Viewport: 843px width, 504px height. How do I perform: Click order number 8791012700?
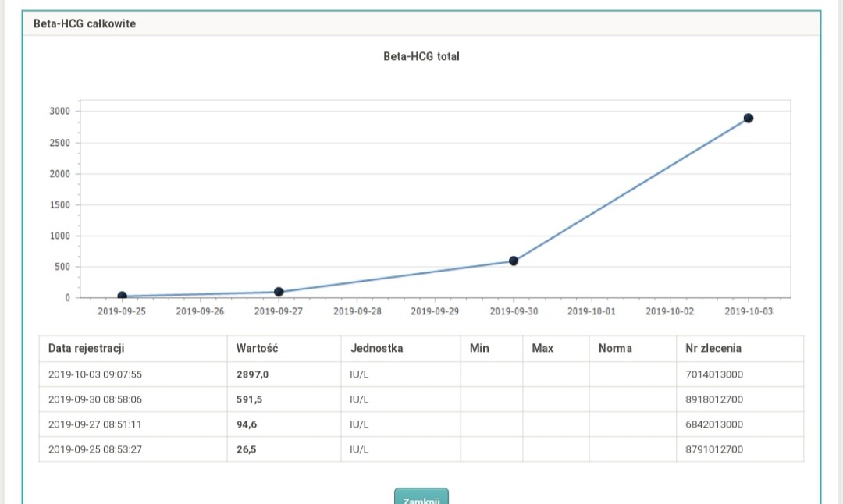click(713, 449)
